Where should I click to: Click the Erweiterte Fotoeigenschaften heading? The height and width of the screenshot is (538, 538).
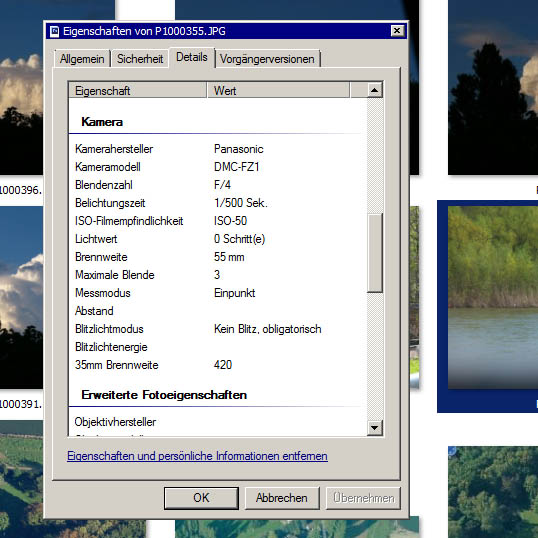coord(164,395)
